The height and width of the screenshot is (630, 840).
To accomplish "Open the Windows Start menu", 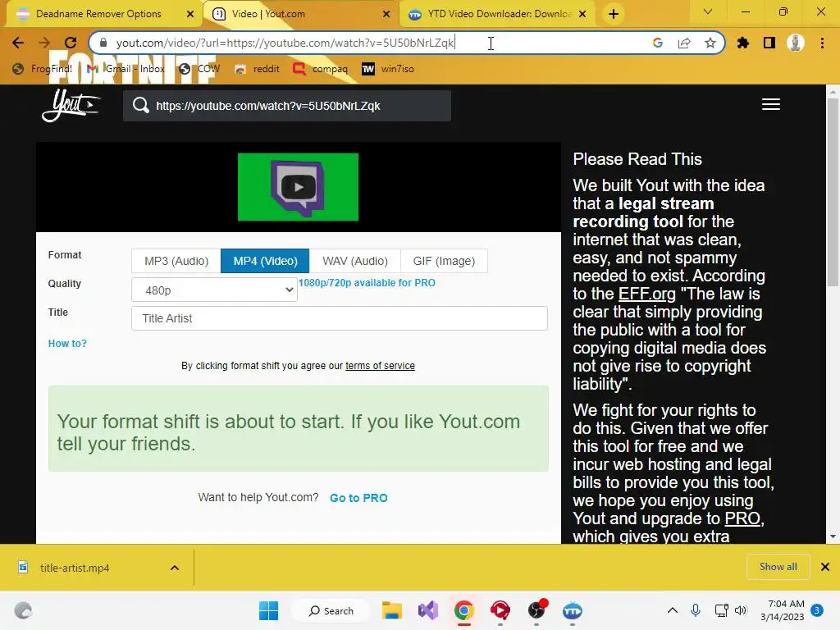I will (268, 610).
